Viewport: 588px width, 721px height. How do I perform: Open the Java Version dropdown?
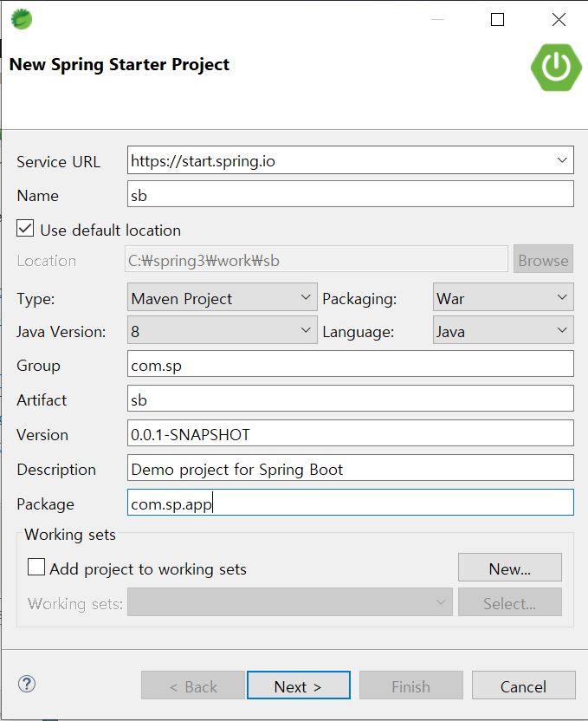pos(223,330)
